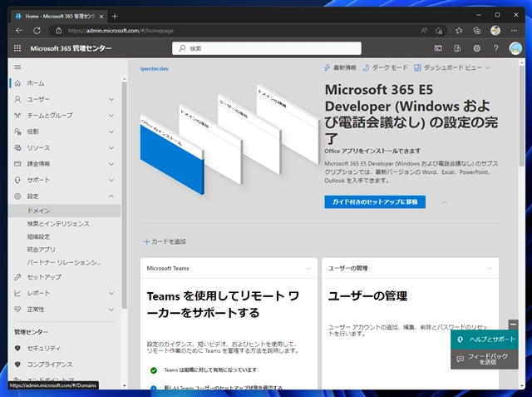Refresh the page in the browser

click(x=37, y=31)
